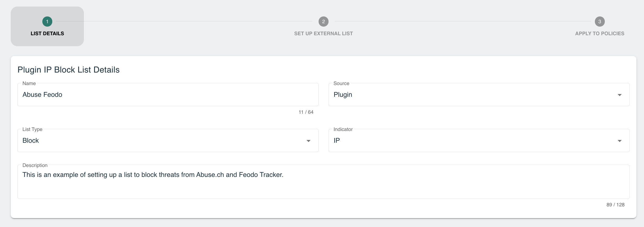The height and width of the screenshot is (227, 644).
Task: Click into the Name field containing Abuse Feodo
Action: tap(168, 94)
